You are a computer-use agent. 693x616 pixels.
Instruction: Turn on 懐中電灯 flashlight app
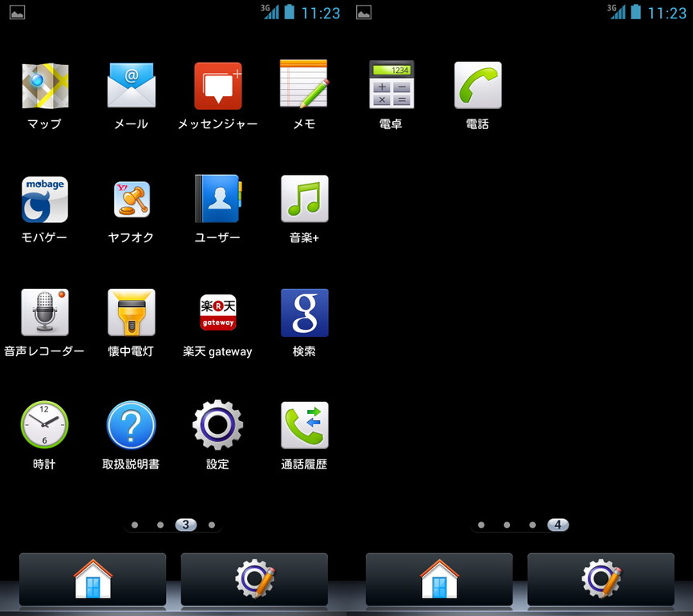(132, 312)
